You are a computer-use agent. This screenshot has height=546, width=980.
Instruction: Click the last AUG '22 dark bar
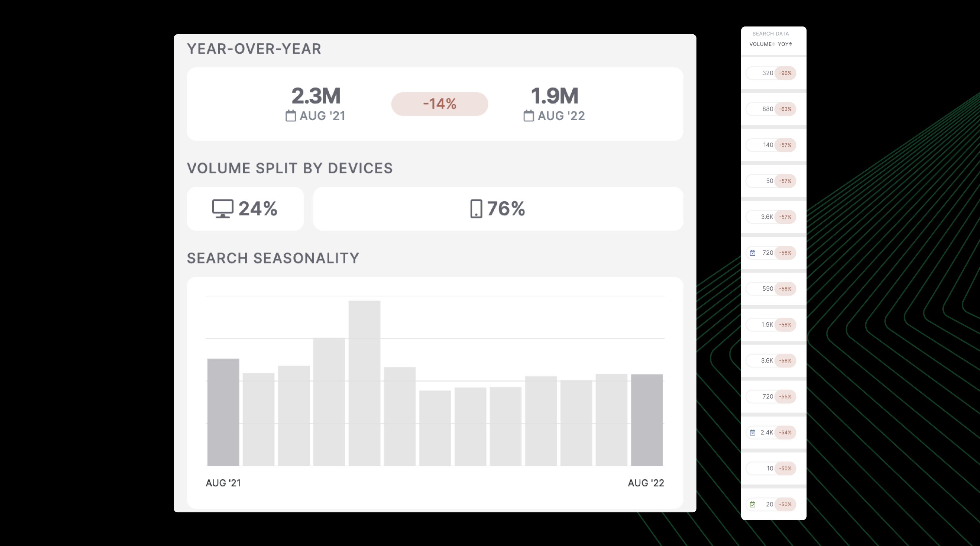pyautogui.click(x=646, y=419)
